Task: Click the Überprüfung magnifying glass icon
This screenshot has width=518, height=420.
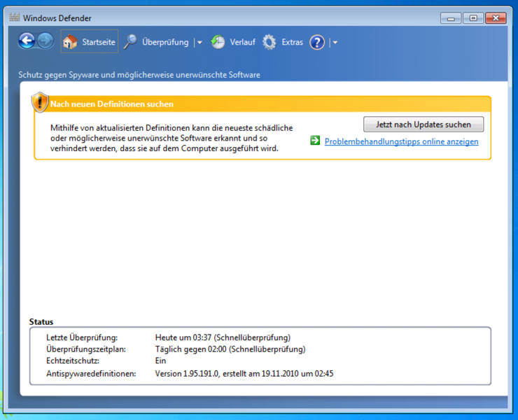Action: (130, 42)
